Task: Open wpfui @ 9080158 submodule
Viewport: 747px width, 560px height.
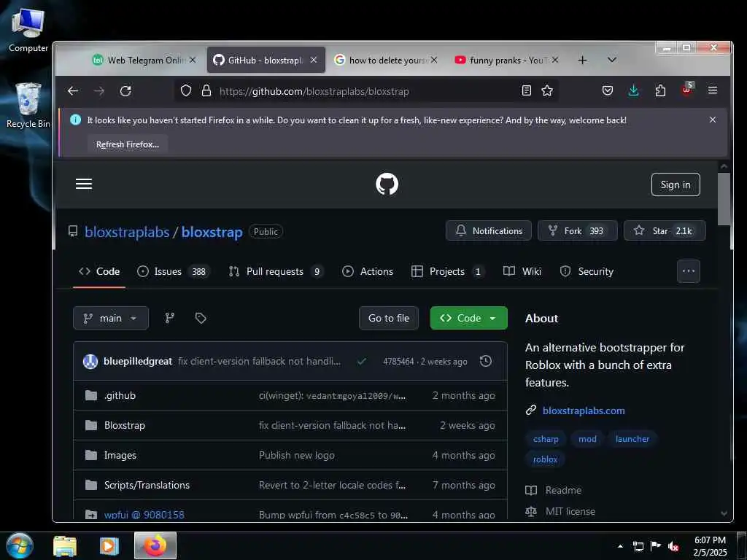Action: 144,514
